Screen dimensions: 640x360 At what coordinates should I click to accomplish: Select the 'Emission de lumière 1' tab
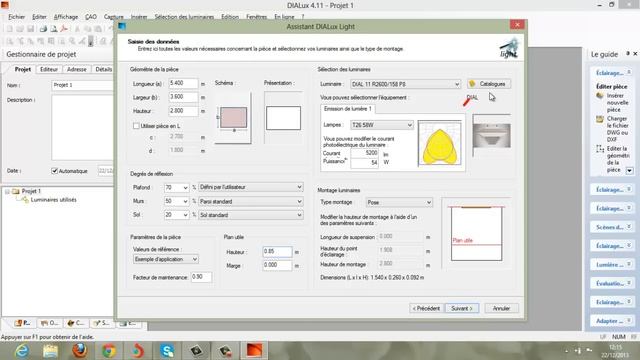[348, 109]
